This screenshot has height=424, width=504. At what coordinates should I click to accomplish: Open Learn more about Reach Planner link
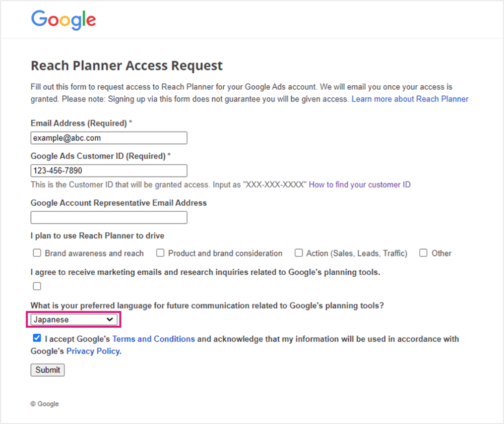coord(410,99)
